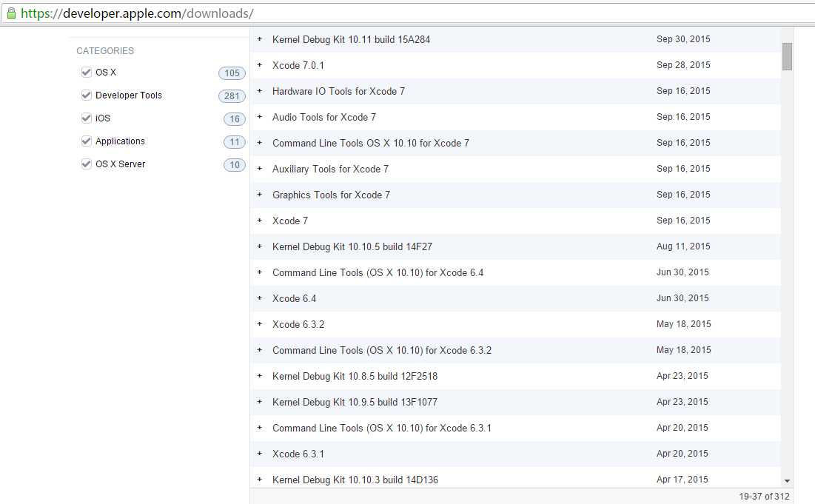Open the Xcode 6.4 download title
Screen dimensions: 815x504
pyautogui.click(x=294, y=299)
